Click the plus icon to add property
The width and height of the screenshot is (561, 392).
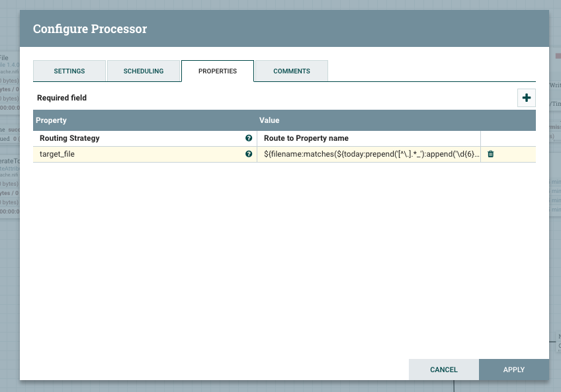coord(527,98)
